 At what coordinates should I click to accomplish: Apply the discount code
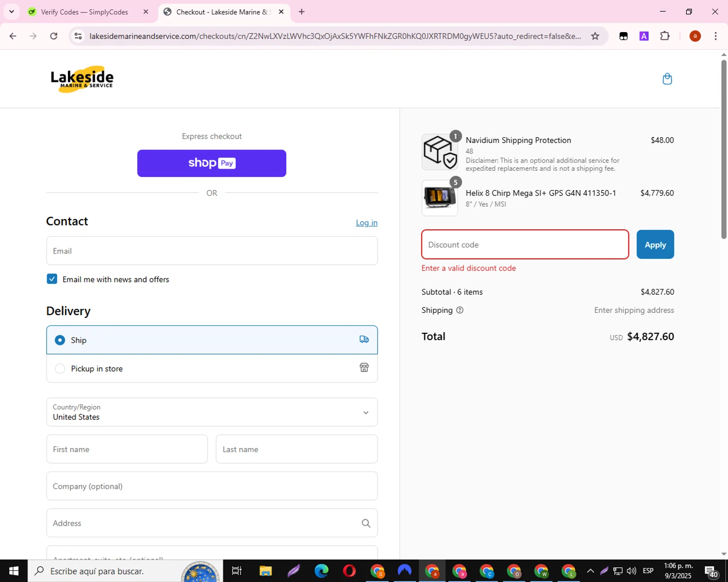[655, 244]
